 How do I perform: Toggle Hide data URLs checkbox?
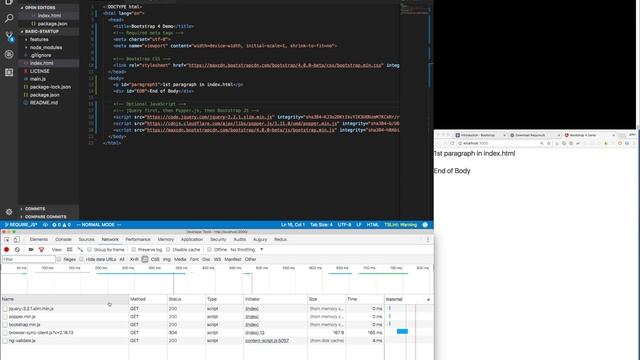(x=81, y=259)
